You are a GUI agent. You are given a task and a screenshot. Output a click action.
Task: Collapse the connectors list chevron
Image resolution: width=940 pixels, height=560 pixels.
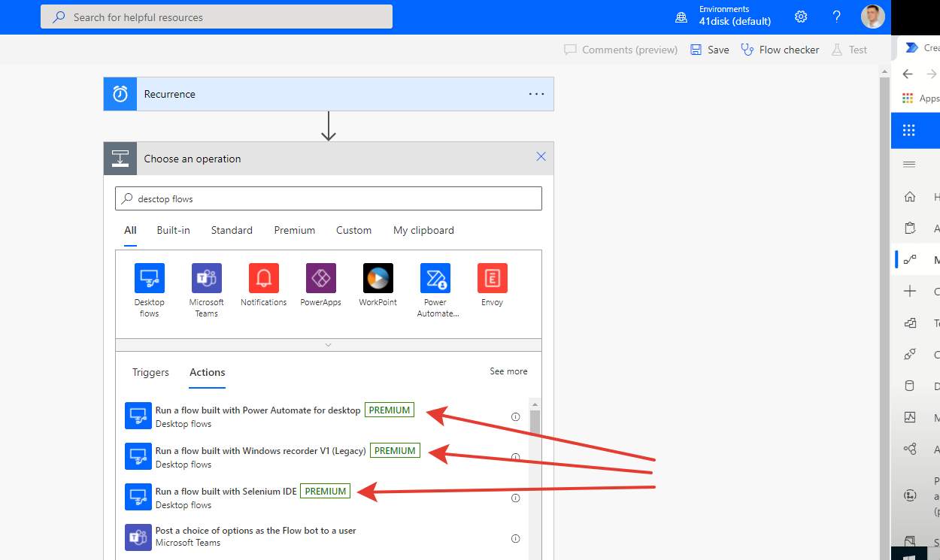click(328, 345)
